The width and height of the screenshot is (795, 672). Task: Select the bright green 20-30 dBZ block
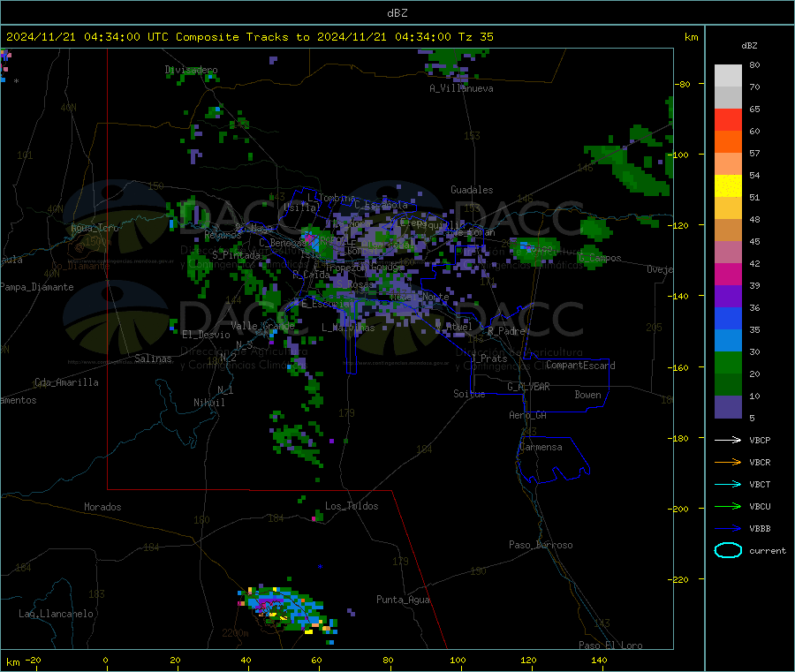pyautogui.click(x=728, y=362)
